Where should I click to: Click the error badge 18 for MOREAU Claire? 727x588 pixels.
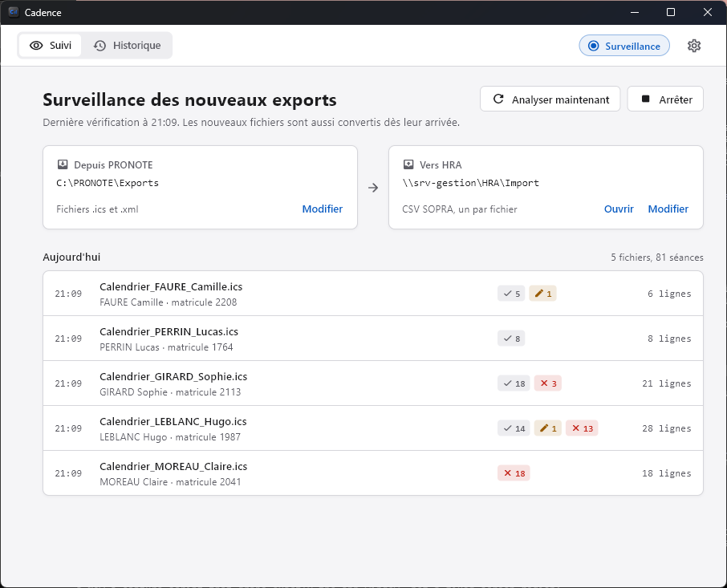[x=514, y=473]
